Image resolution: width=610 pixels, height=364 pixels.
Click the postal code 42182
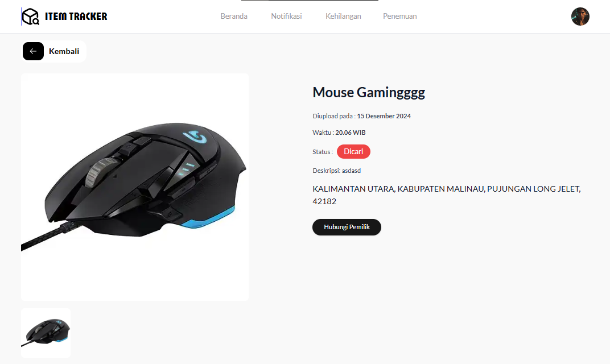click(x=324, y=201)
